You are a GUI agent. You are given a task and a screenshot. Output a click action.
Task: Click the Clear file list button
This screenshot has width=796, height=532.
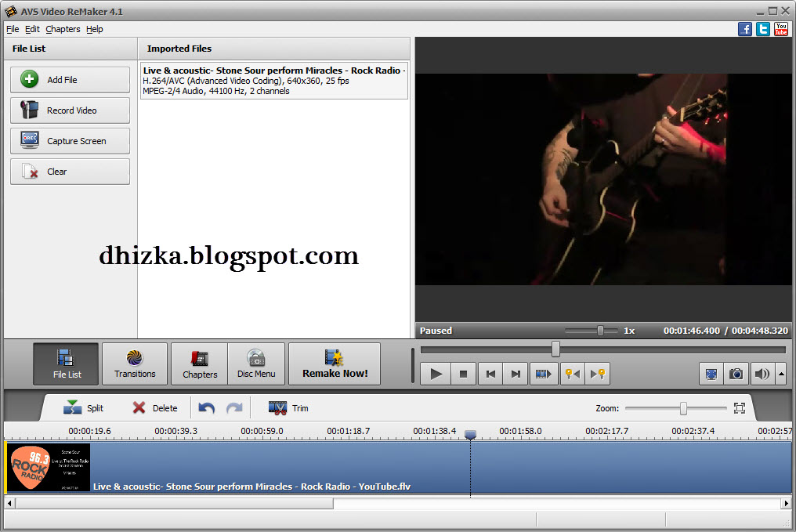coord(70,171)
